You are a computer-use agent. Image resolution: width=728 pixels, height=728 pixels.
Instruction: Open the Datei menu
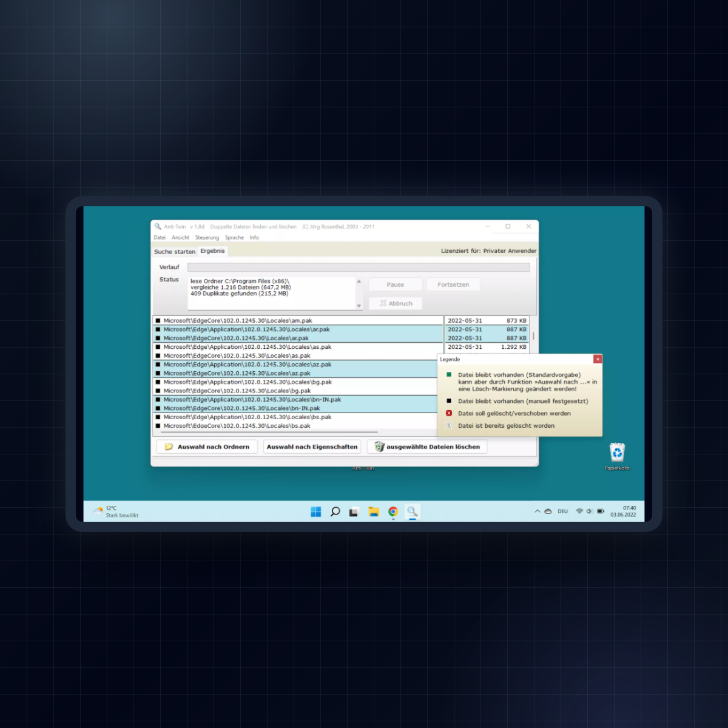point(160,238)
